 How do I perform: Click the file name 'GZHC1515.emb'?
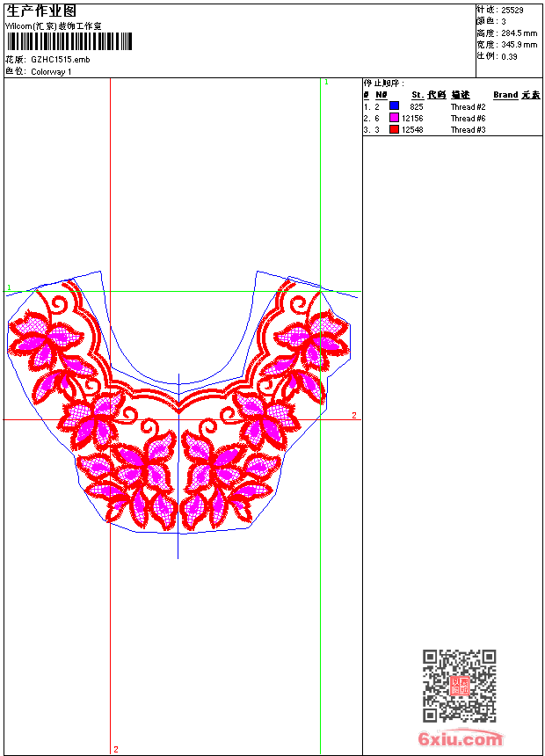[61, 60]
